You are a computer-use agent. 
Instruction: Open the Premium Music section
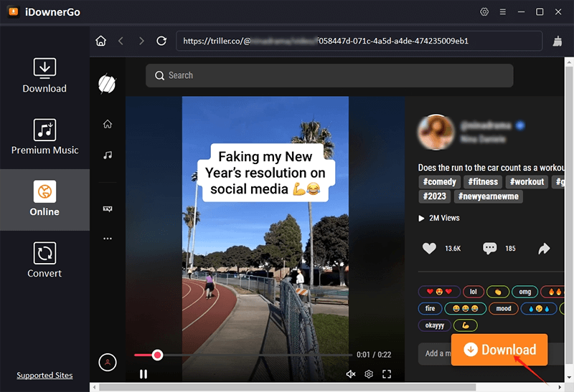(44, 137)
